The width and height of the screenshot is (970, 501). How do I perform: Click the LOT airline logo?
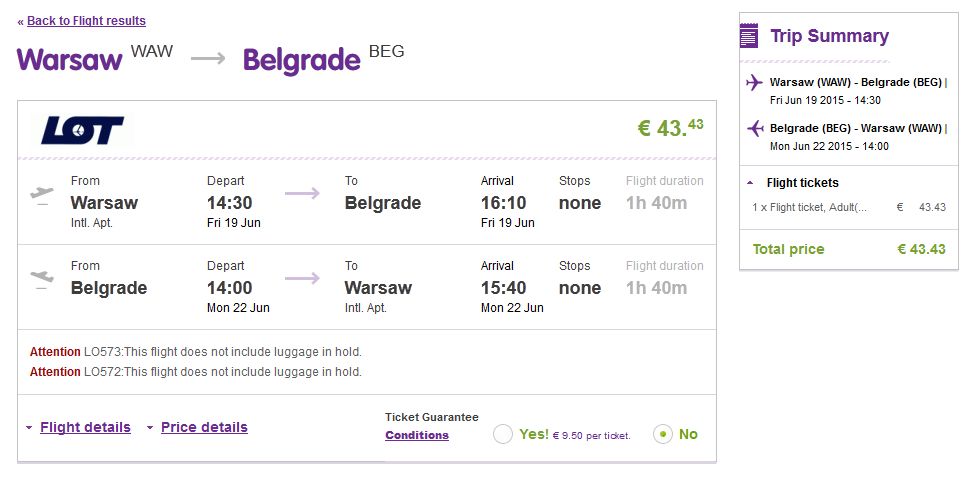pyautogui.click(x=82, y=130)
